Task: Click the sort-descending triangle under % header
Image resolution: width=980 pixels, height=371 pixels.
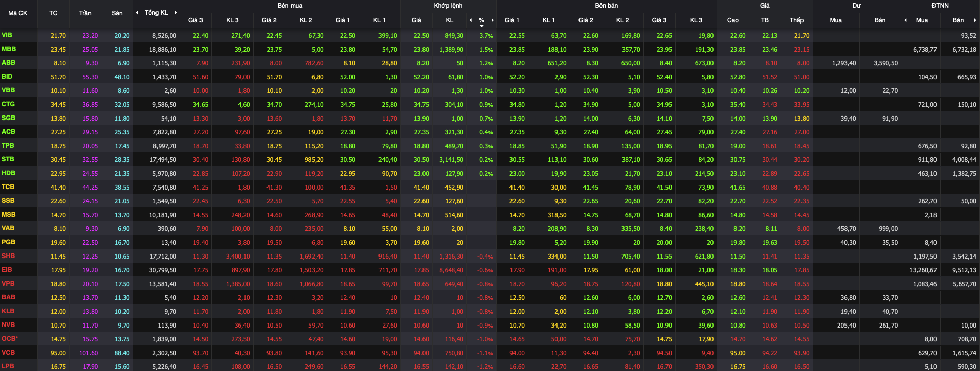Action: coord(481,26)
